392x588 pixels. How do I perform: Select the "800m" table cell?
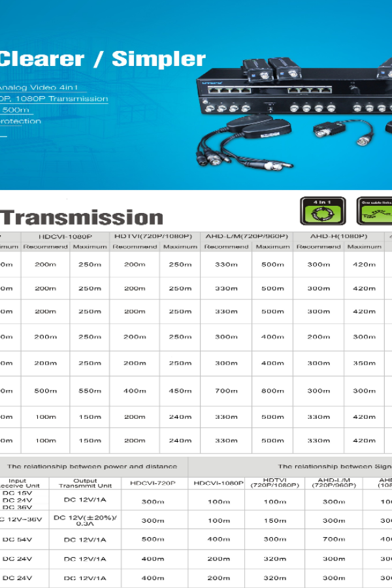pos(272,391)
